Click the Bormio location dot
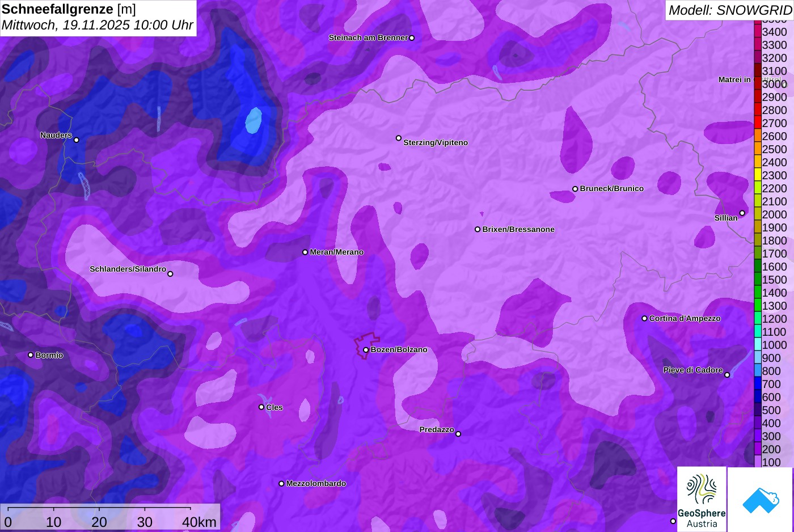Viewport: 794px width, 532px height. pos(31,355)
